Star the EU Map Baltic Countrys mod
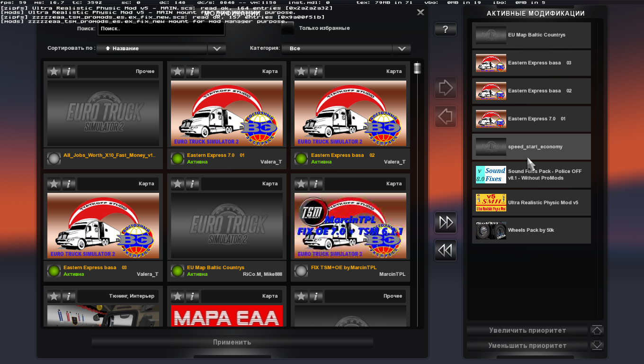 click(x=178, y=184)
